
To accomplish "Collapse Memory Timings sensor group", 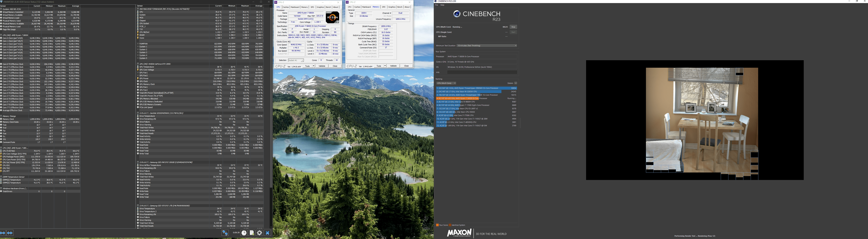I will [x=1, y=116].
